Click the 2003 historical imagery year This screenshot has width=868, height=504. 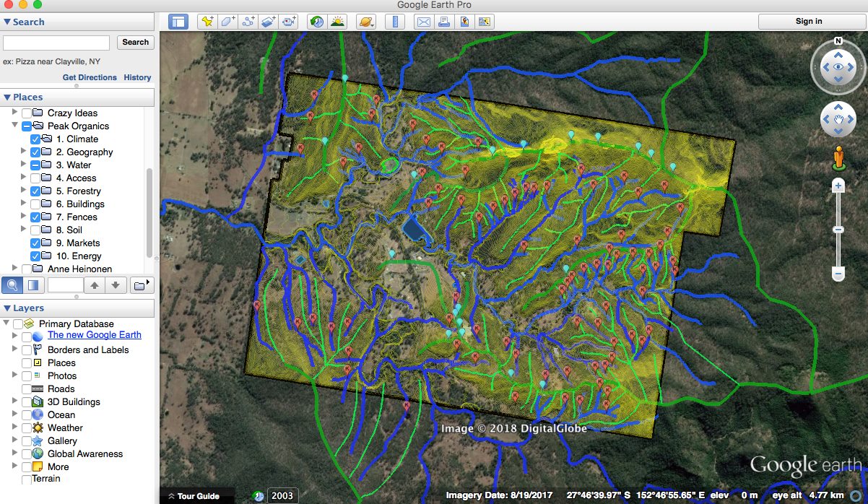282,495
